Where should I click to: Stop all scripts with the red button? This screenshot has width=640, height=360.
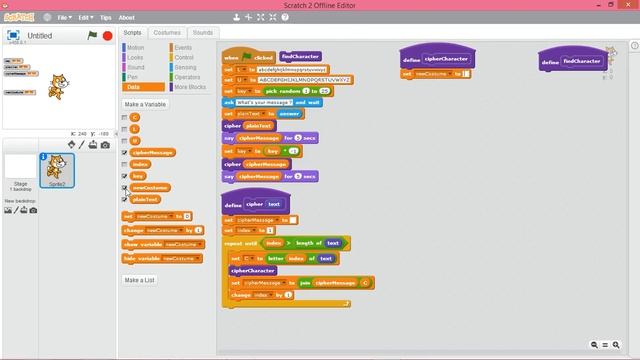[x=107, y=36]
